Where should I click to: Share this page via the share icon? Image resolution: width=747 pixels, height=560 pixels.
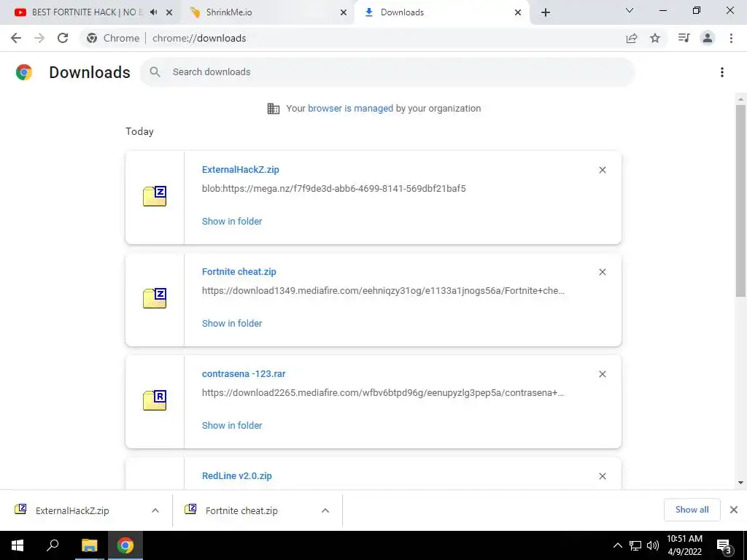click(x=632, y=38)
